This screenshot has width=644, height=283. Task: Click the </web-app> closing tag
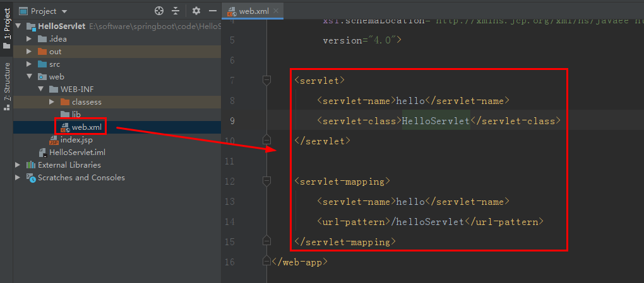tap(300, 262)
